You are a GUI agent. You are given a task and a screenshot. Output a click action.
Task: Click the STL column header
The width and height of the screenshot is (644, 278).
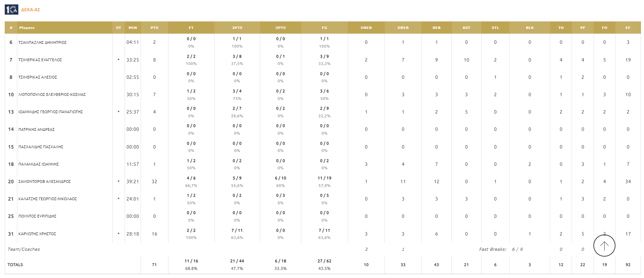(x=495, y=28)
